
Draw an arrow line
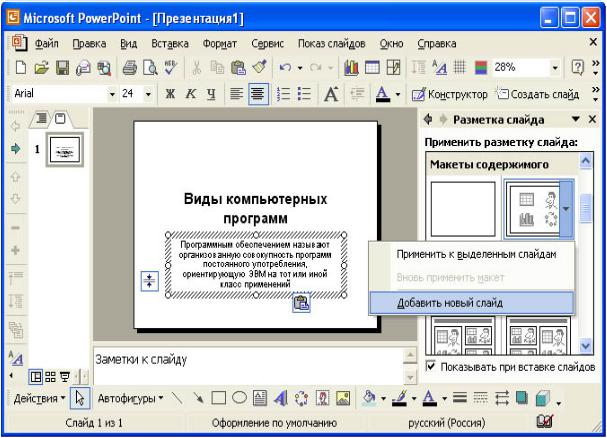click(x=198, y=398)
